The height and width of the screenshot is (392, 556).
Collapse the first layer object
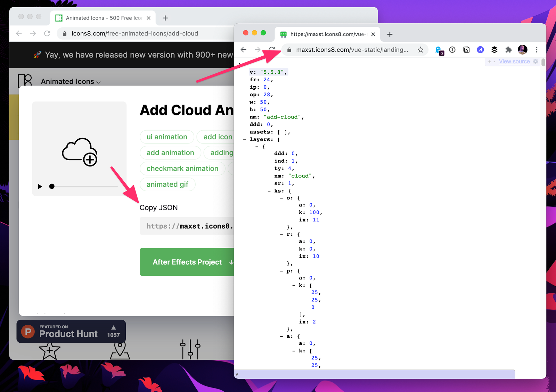pos(257,147)
